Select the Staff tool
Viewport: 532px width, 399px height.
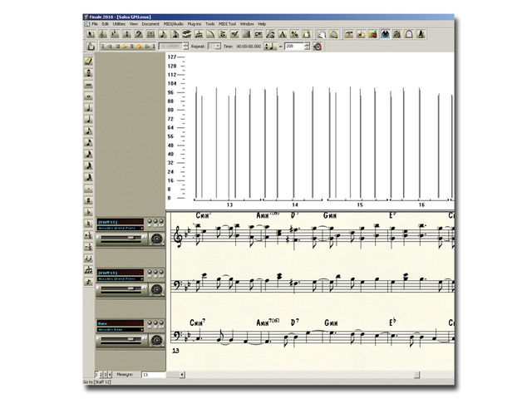(x=102, y=34)
